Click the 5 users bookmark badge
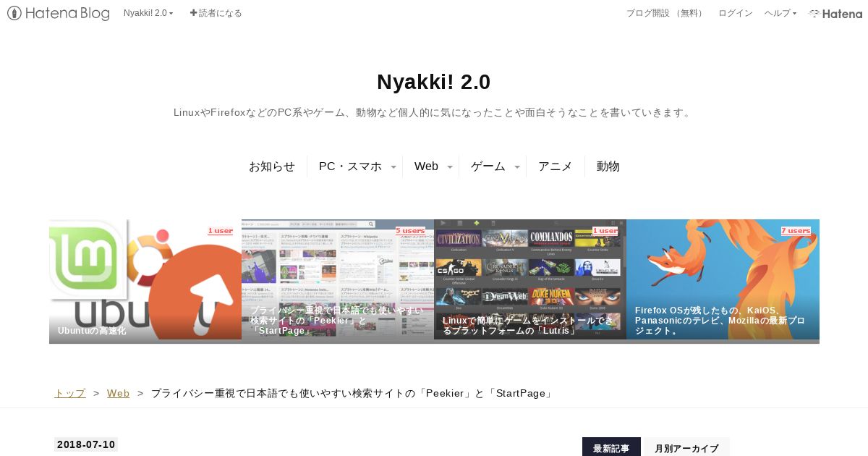Image resolution: width=868 pixels, height=456 pixels. [410, 231]
